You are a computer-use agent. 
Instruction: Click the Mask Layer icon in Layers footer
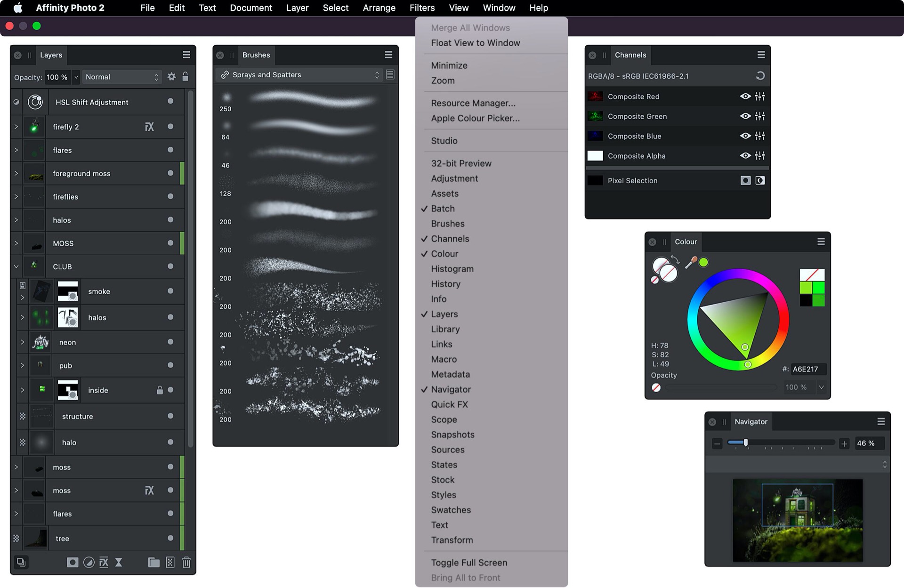point(73,562)
